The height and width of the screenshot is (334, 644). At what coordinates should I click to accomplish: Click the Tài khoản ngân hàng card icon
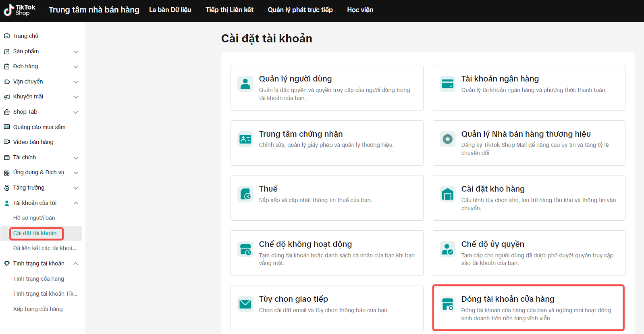(x=448, y=83)
